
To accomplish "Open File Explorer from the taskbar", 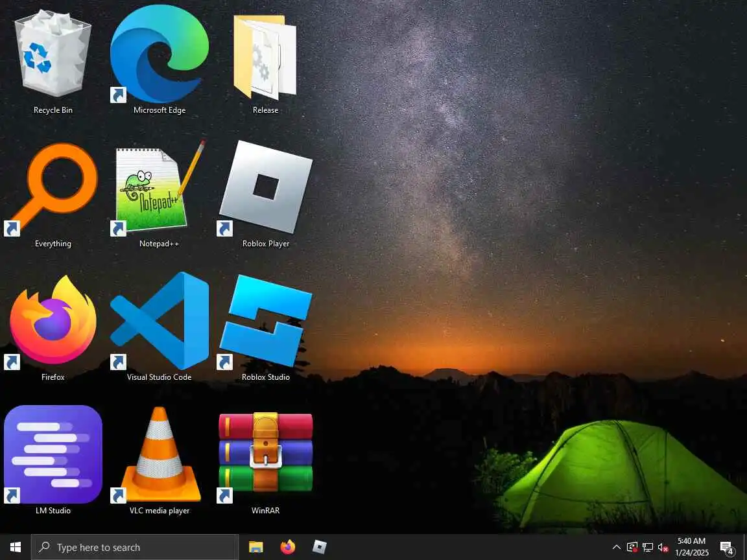I will [256, 547].
